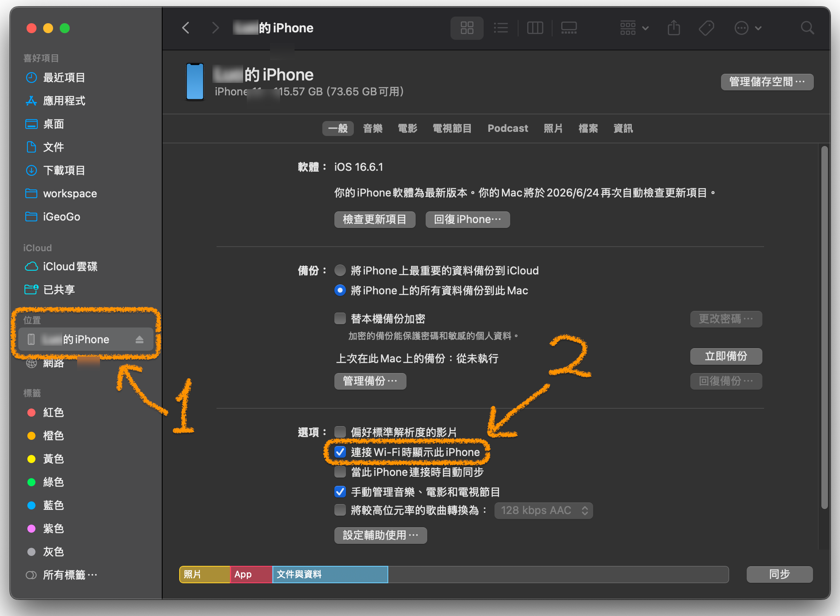Open the action (ellipsis) menu dropdown

(748, 28)
